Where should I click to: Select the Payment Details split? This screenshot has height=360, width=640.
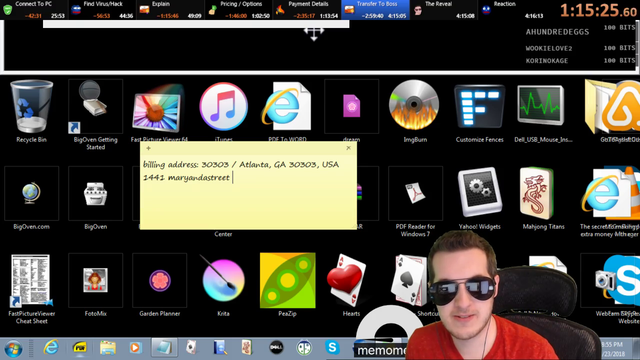pos(307,9)
